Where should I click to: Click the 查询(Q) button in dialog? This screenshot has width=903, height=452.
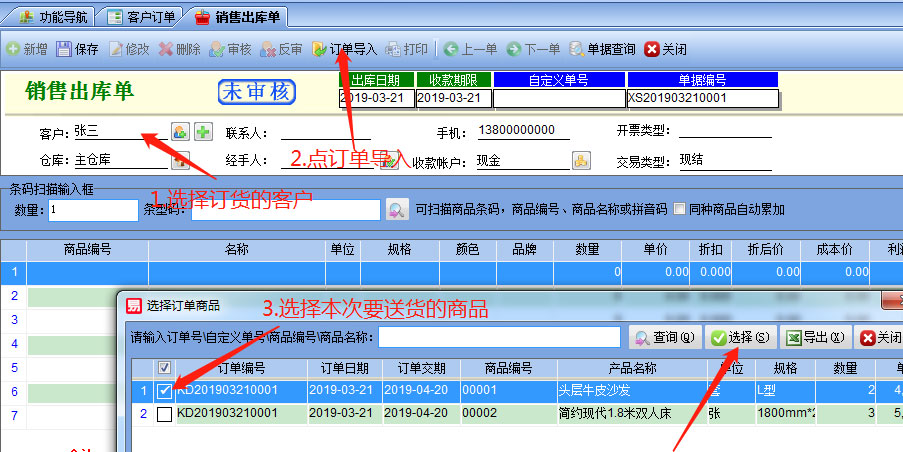tap(666, 338)
